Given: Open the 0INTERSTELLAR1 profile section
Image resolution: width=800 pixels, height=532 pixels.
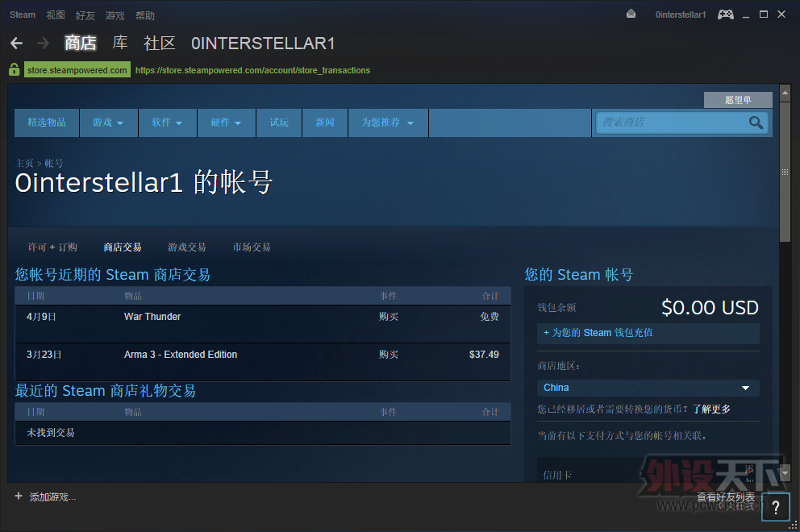Looking at the screenshot, I should (x=263, y=44).
